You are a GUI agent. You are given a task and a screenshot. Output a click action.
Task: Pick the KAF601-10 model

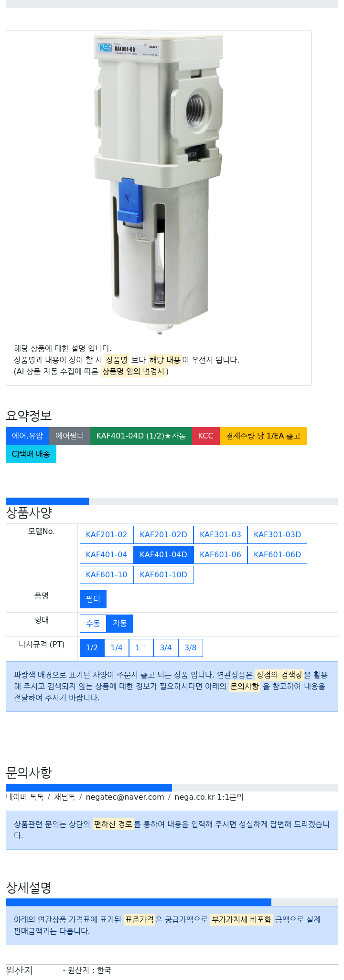coord(107,575)
